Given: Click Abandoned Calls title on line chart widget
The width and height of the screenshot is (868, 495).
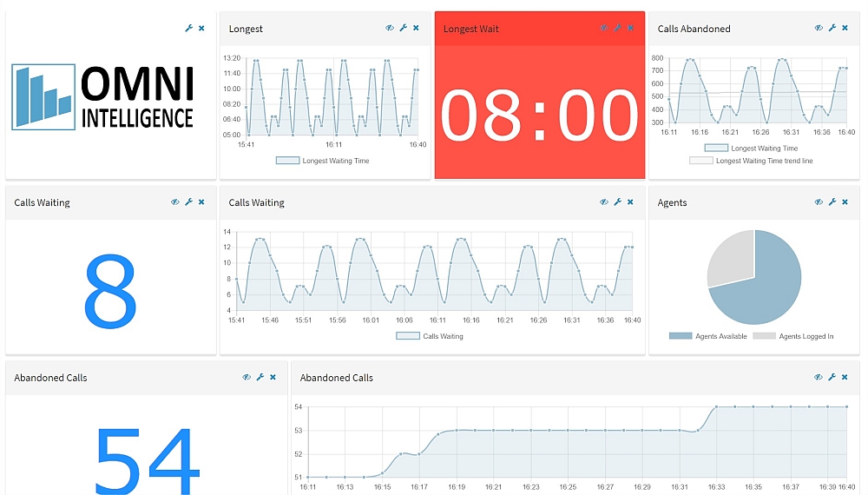Looking at the screenshot, I should (x=337, y=378).
